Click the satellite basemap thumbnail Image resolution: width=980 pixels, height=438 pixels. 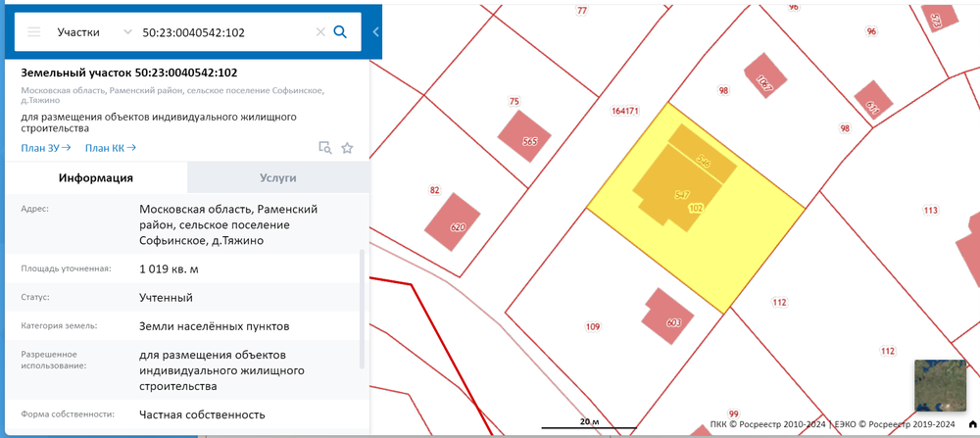940,385
